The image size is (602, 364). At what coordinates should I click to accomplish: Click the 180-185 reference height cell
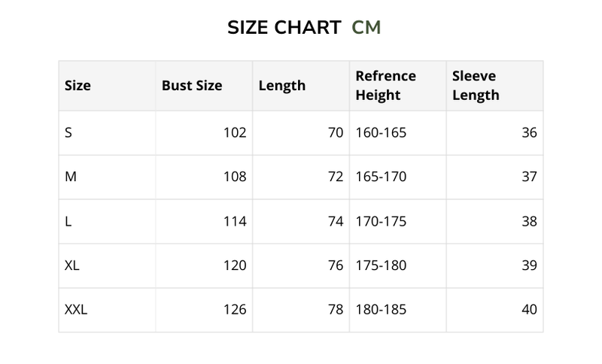coord(381,309)
